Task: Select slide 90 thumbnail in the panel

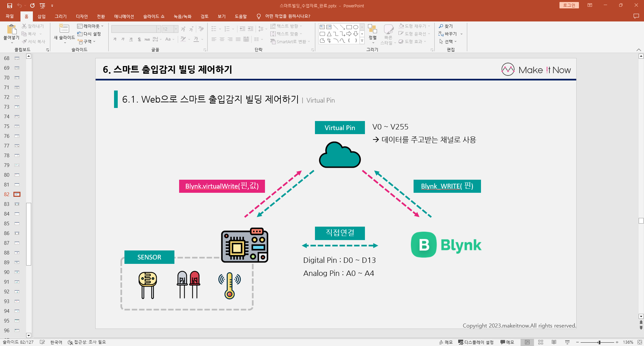Action: tap(17, 272)
